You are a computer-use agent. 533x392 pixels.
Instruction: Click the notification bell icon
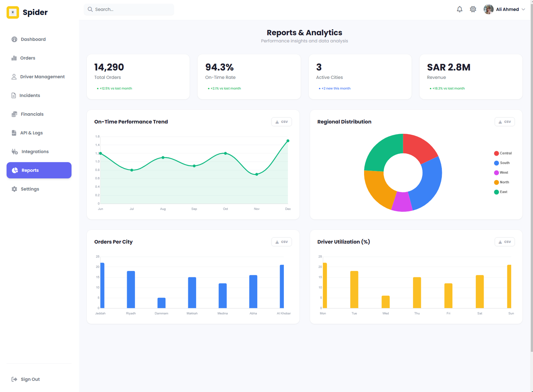[x=459, y=9]
